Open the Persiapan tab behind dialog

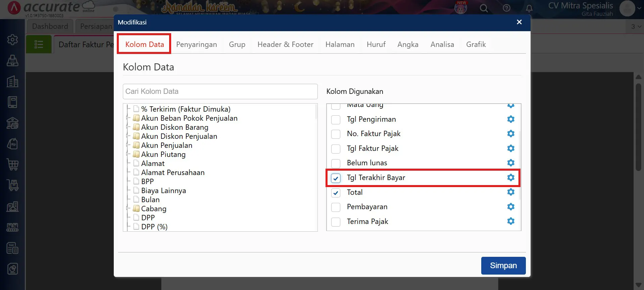[96, 26]
